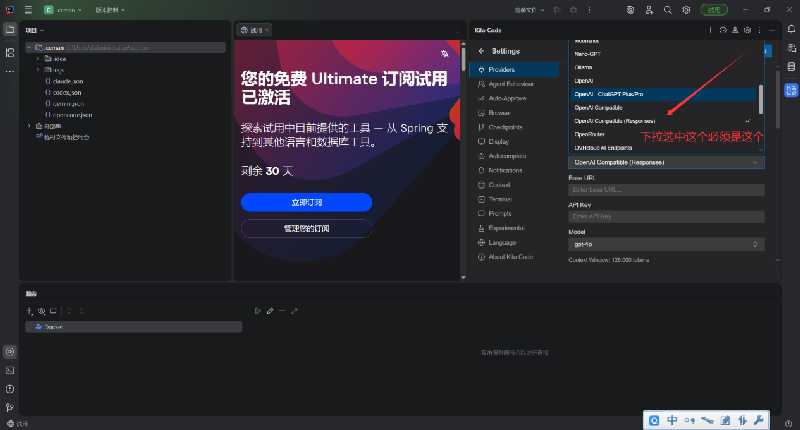The image size is (800, 430).
Task: Open the hamburger main menu
Action: click(x=28, y=9)
